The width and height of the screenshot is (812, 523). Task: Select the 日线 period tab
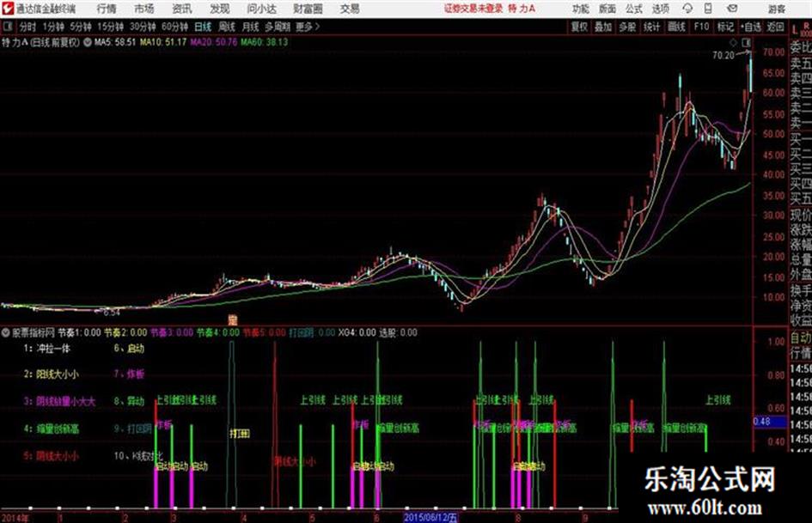(x=203, y=27)
